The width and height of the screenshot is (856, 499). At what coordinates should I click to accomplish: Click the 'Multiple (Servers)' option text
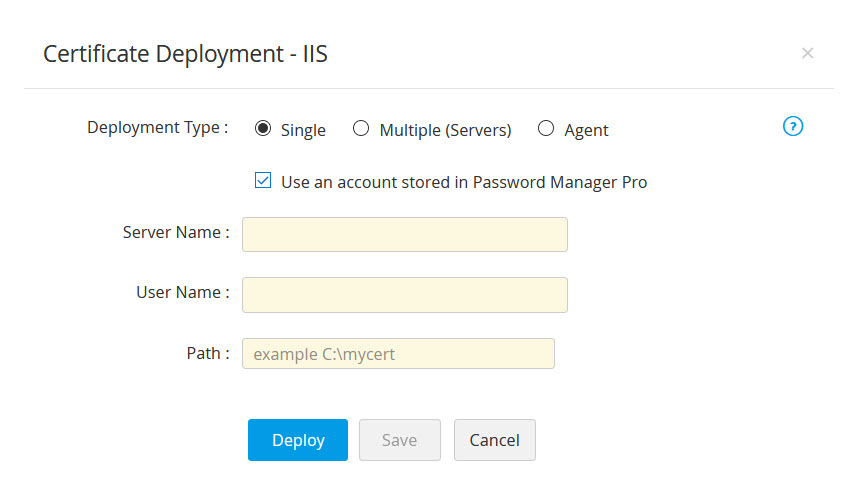(x=445, y=130)
